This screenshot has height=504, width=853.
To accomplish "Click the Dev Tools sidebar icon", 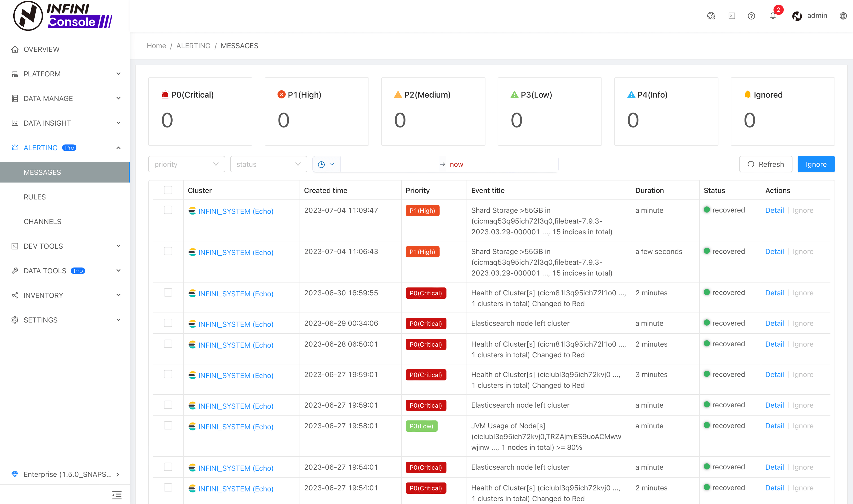I will 15,246.
